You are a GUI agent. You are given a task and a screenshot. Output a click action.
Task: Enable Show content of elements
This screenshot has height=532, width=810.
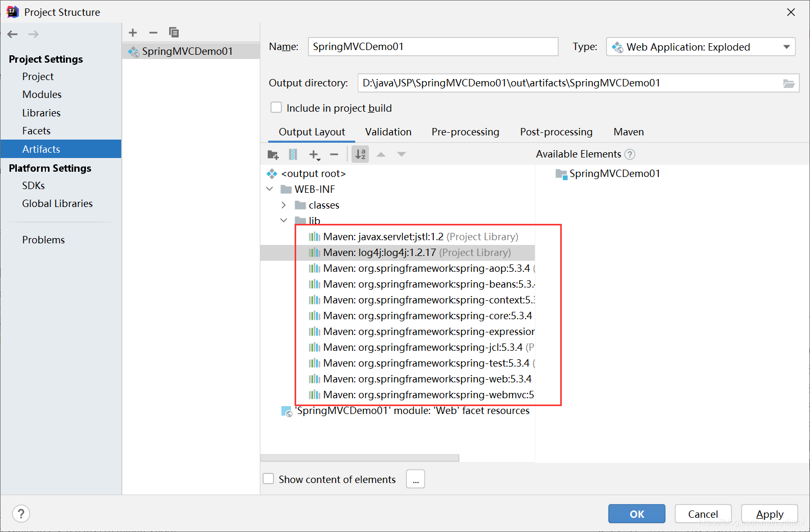point(268,479)
